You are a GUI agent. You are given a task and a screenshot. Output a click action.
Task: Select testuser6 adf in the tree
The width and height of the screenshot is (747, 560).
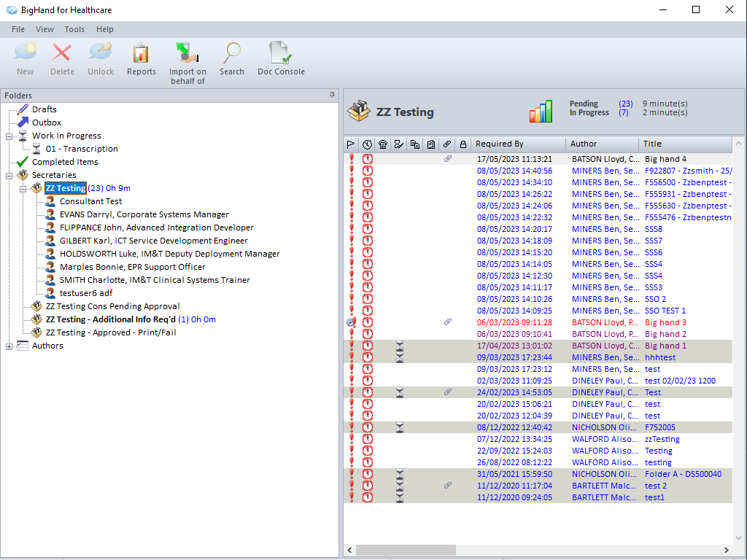point(86,293)
